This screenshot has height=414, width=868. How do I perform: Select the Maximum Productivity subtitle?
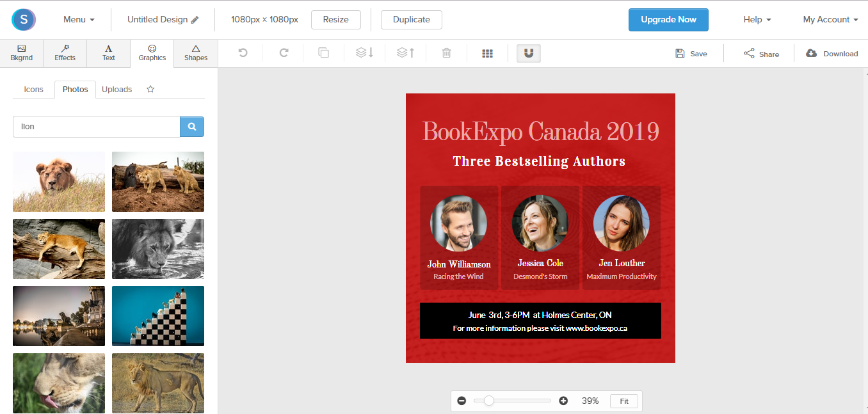click(x=622, y=276)
